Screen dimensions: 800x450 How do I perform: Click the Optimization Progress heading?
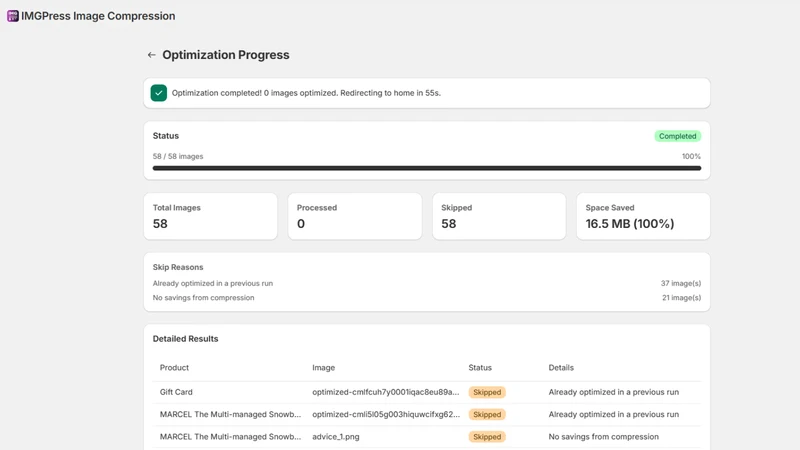coord(226,55)
